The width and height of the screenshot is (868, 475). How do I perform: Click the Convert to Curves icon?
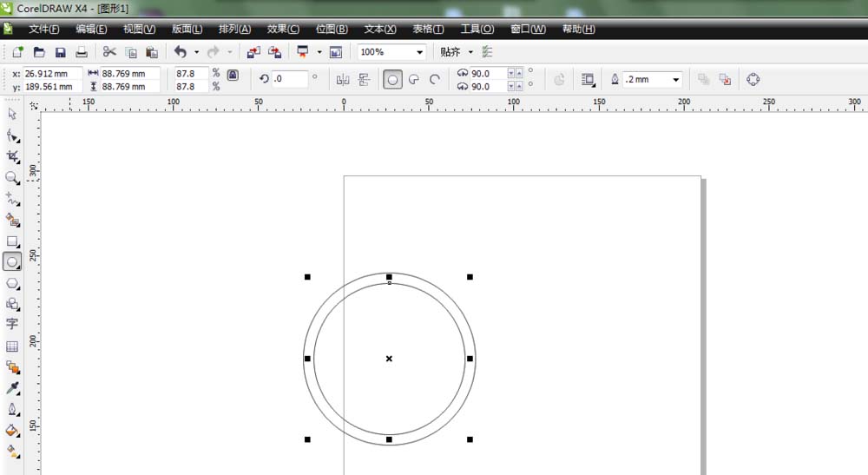pos(753,80)
